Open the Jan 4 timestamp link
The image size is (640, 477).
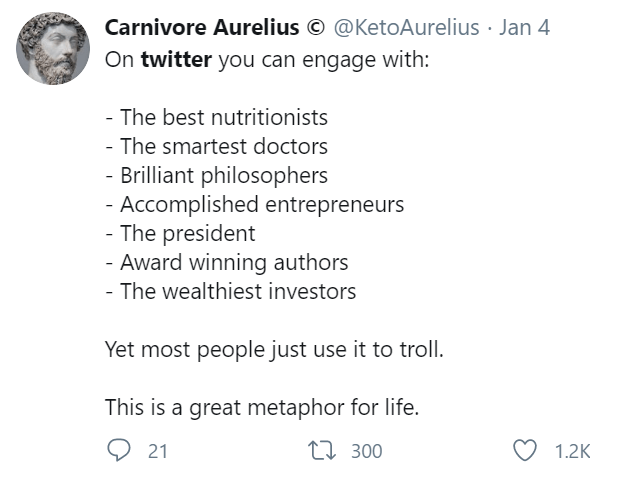(x=524, y=27)
